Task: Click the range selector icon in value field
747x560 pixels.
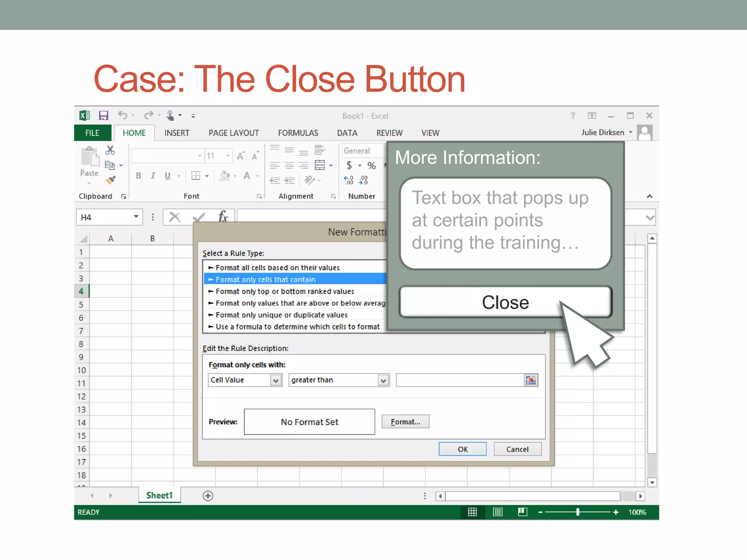Action: point(531,380)
